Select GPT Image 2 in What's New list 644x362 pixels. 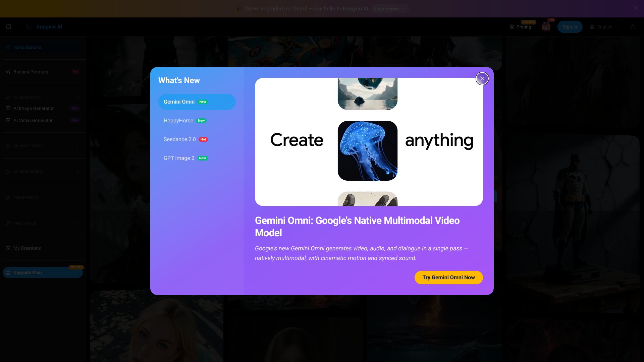click(197, 158)
